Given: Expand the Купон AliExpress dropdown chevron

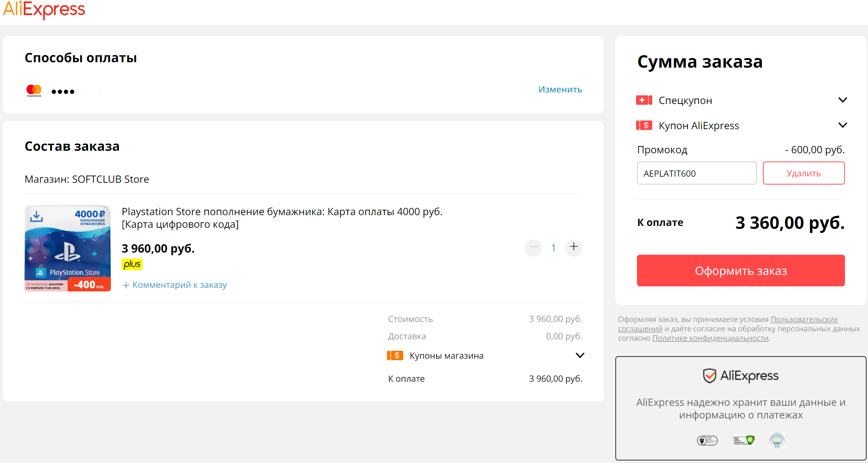Looking at the screenshot, I should click(x=842, y=125).
